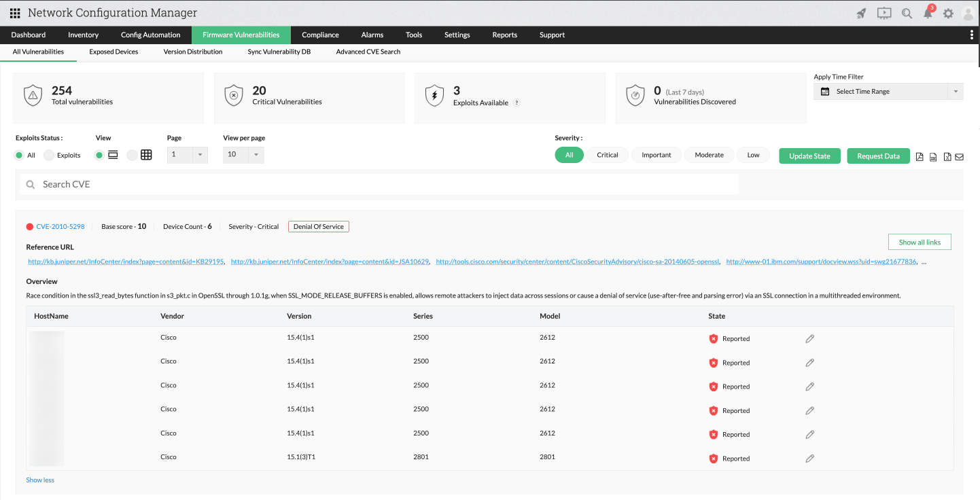
Task: Switch to the Exposed Devices tab
Action: click(x=113, y=52)
